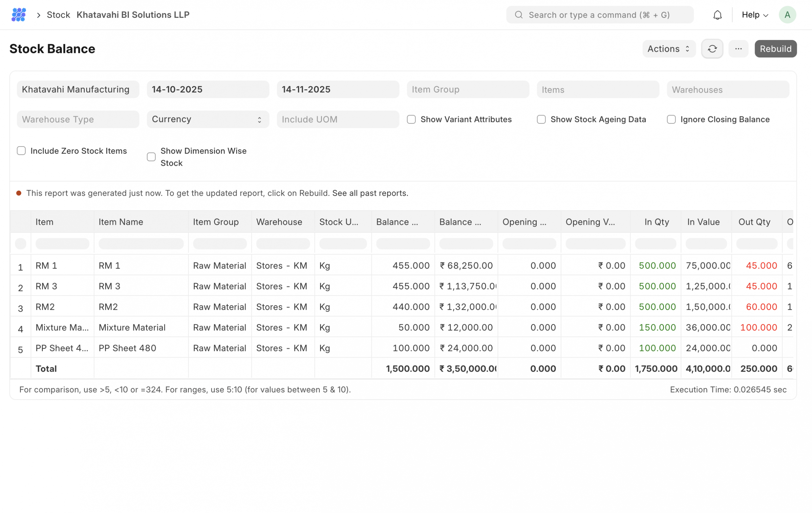
Task: Open See all past reports link
Action: tap(370, 193)
